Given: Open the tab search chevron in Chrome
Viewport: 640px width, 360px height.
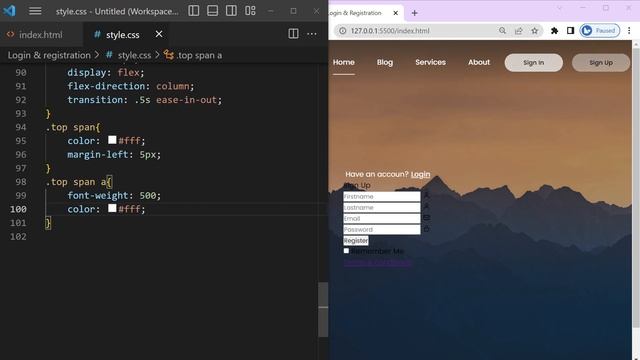Looking at the screenshot, I should 559,8.
